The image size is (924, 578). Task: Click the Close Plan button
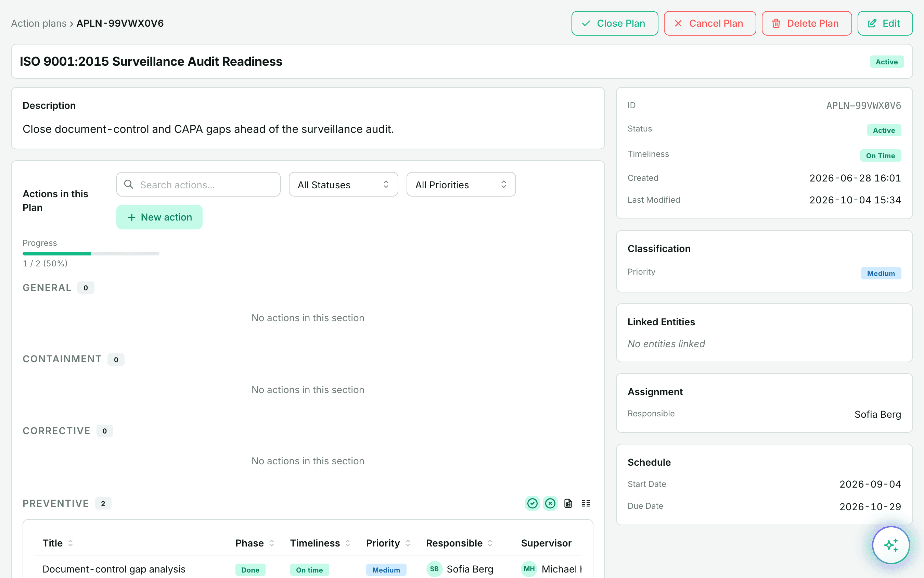tap(615, 23)
